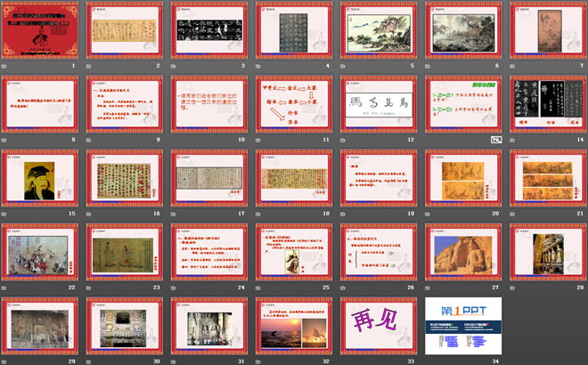This screenshot has width=588, height=365.
Task: Select slide 23 court ladies painting
Action: tap(125, 252)
